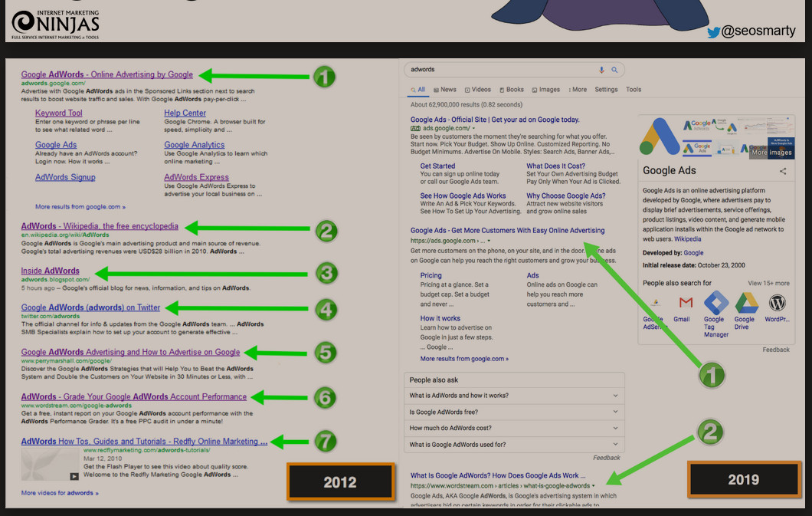Open the Wikipedia link in knowledge panel
The height and width of the screenshot is (516, 812).
tap(688, 239)
